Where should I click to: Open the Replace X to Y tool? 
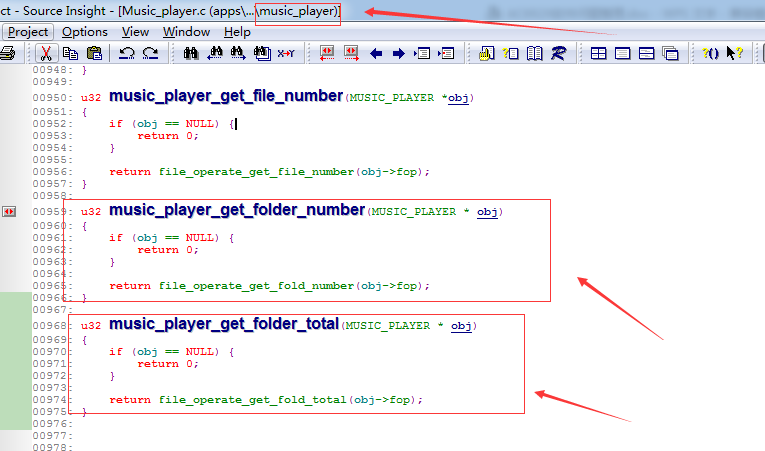coord(286,53)
